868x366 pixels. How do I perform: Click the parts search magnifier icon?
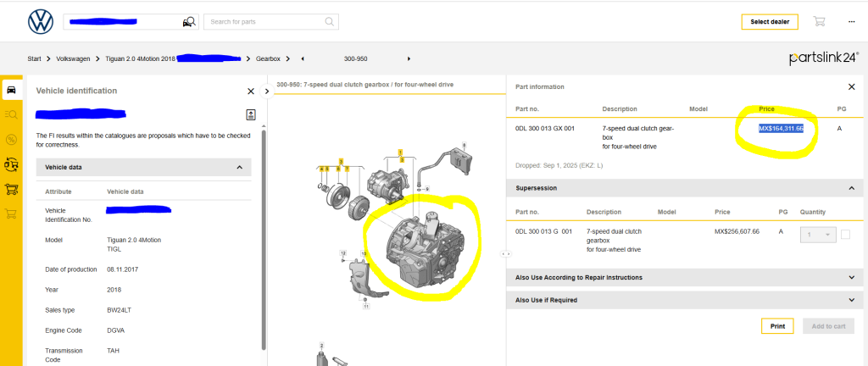[329, 22]
